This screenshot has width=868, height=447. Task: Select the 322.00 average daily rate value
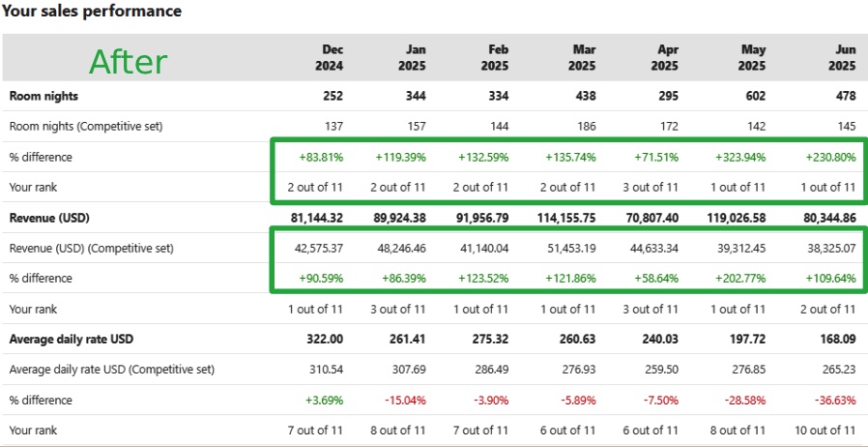[320, 340]
